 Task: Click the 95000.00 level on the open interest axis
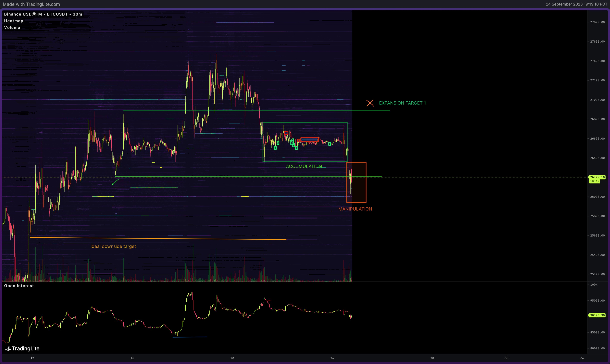(597, 300)
